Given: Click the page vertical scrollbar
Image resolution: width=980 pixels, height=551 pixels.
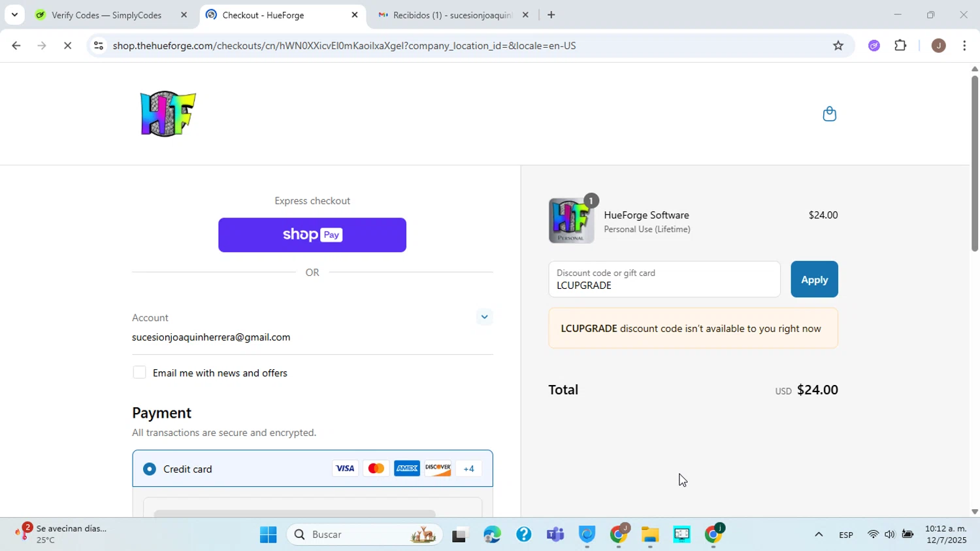Looking at the screenshot, I should tap(974, 163).
